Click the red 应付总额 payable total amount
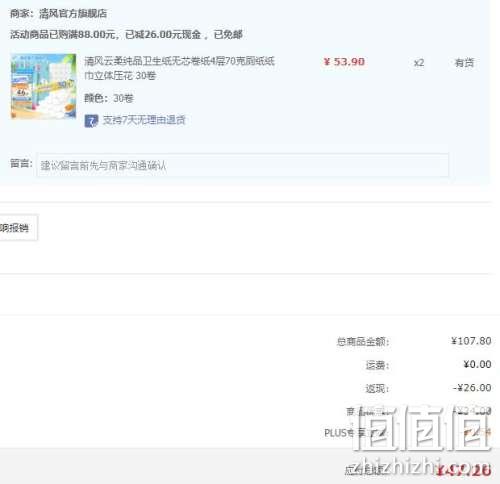This screenshot has width=500, height=484. (x=464, y=470)
